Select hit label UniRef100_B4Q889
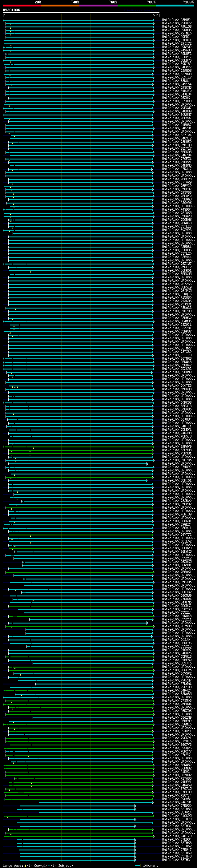 coord(177,111)
